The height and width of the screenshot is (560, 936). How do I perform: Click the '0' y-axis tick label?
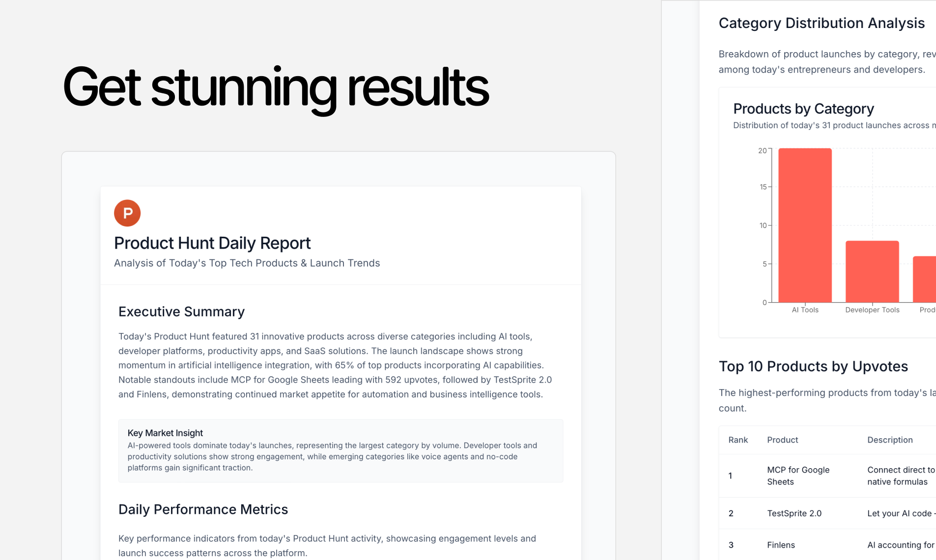765,303
